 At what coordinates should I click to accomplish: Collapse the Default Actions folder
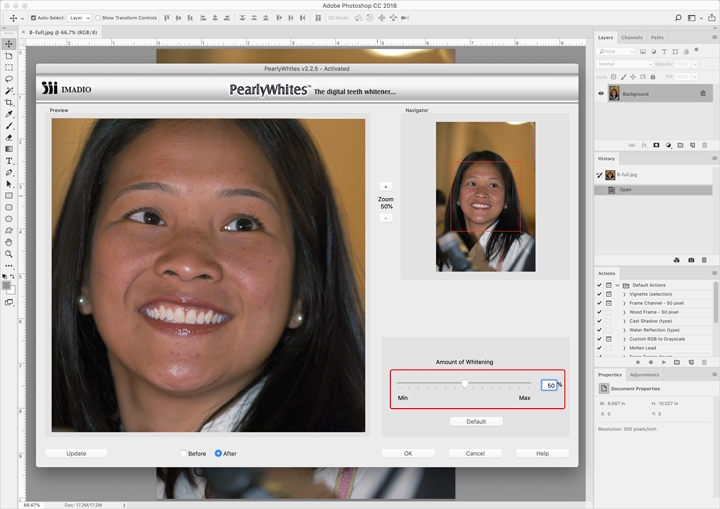pos(618,285)
